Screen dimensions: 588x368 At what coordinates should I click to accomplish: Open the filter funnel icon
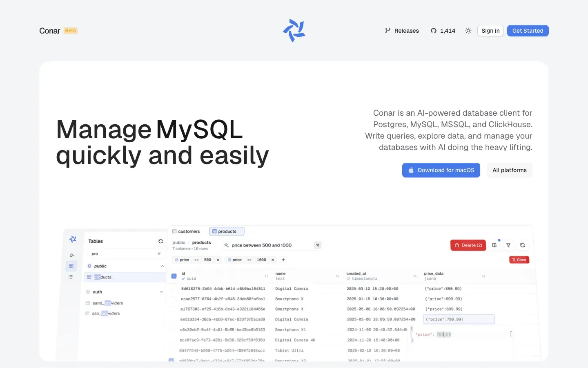tap(508, 245)
